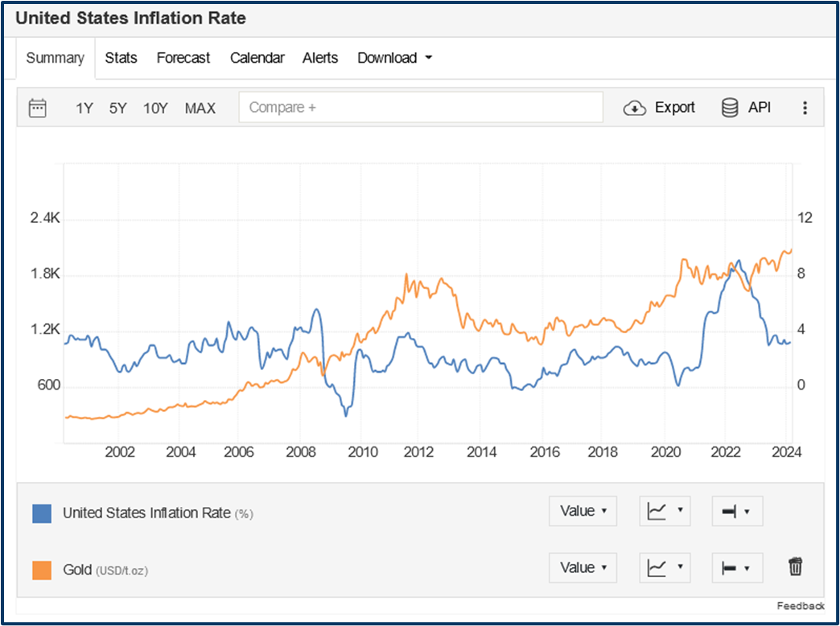Open the axis position icon for Gold
This screenshot has height=626, width=840.
[736, 567]
